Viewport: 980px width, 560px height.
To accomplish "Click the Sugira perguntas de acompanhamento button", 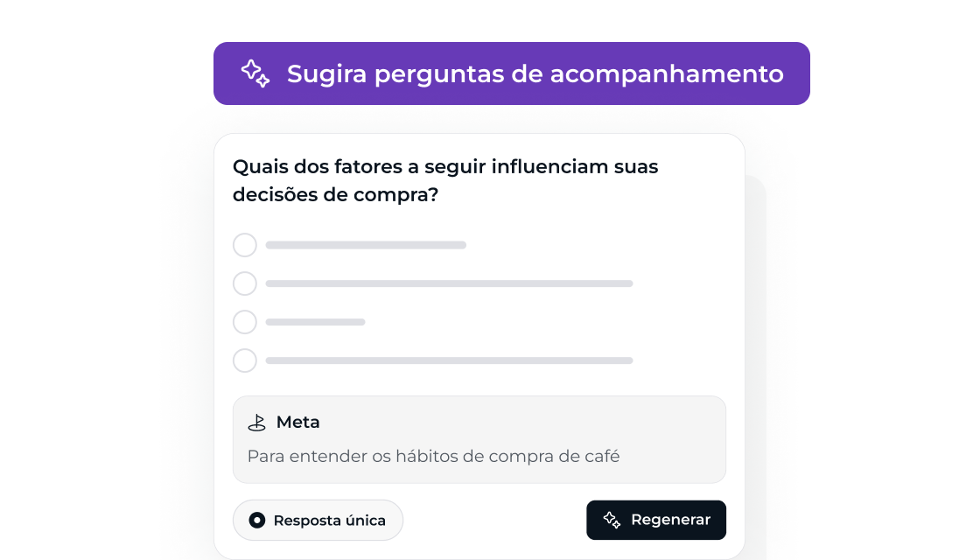I will point(512,73).
